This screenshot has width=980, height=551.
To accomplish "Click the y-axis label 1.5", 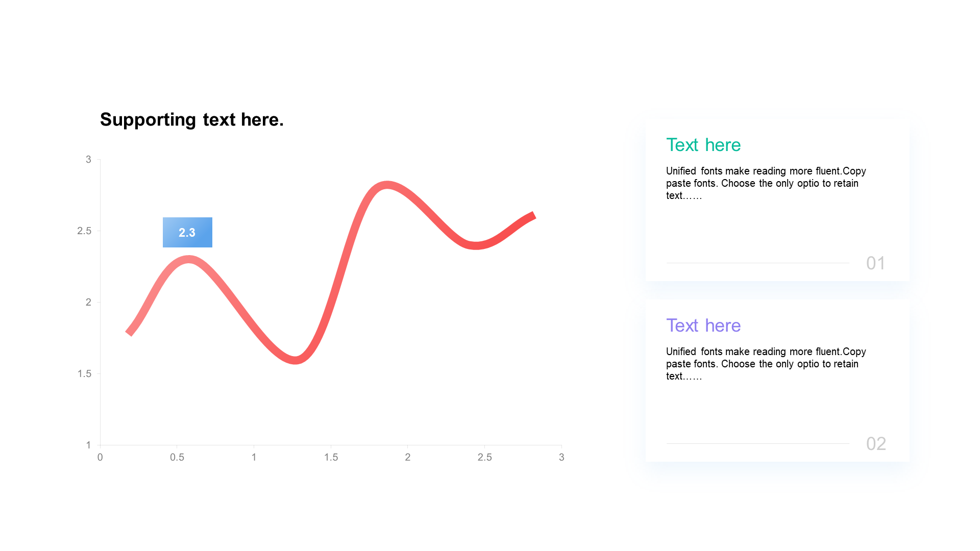I will click(x=84, y=374).
